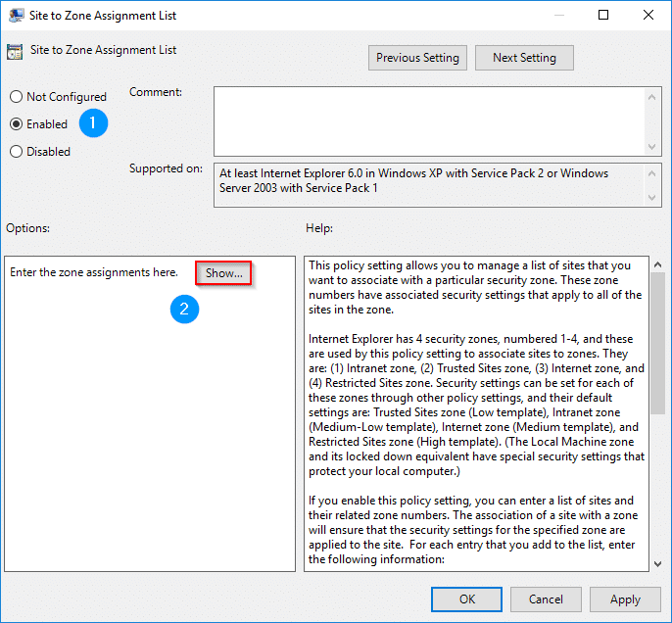Click the title bar window icon
The image size is (672, 623).
click(x=16, y=16)
